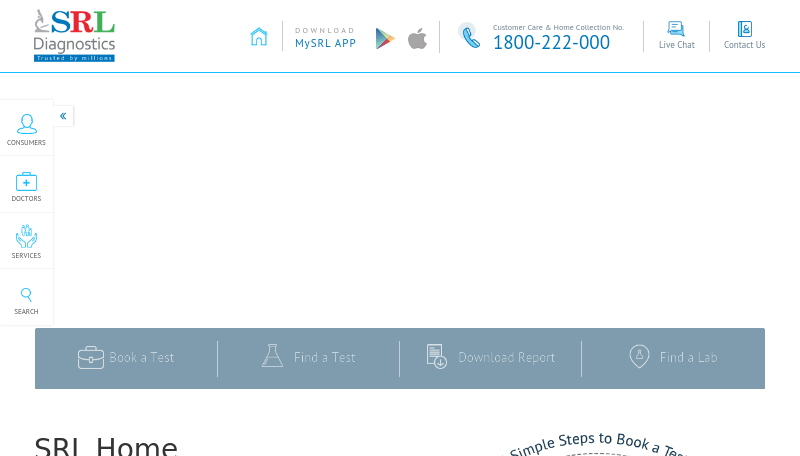
Task: Open the Services sidebar section
Action: click(x=26, y=241)
